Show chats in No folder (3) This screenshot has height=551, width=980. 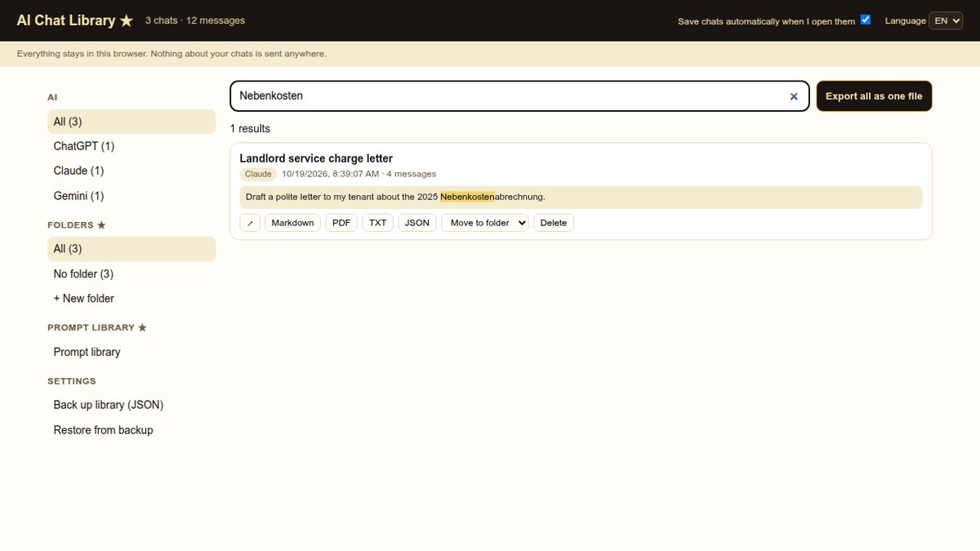point(131,273)
